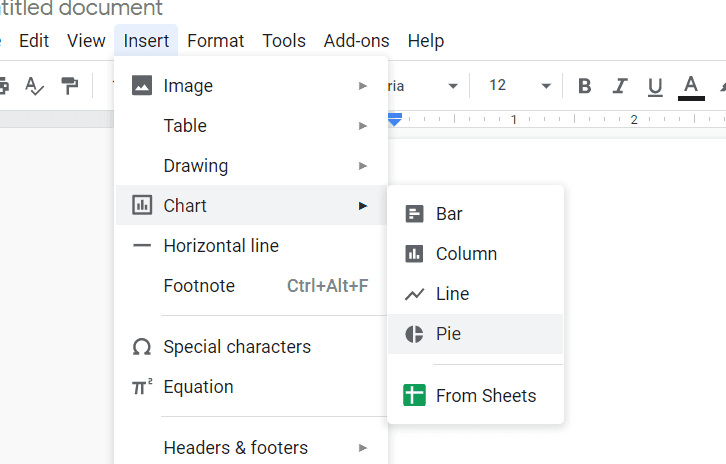Click the font size field showing 12
726x464 pixels.
[498, 86]
